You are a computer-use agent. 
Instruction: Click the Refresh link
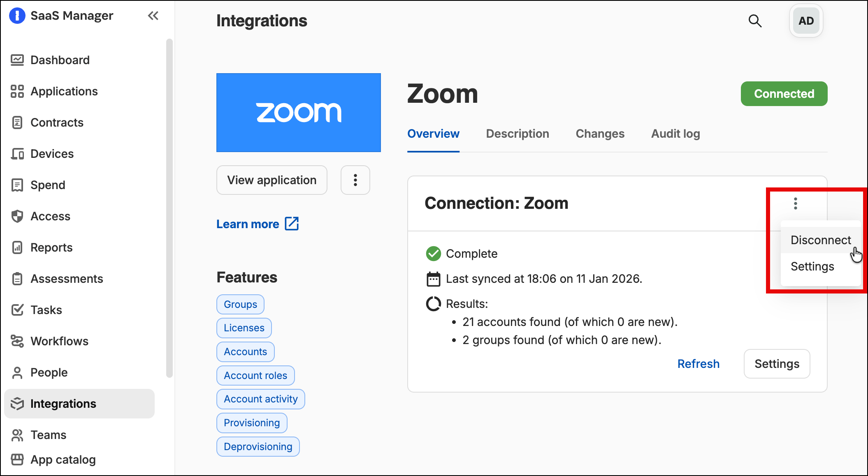tap(699, 364)
